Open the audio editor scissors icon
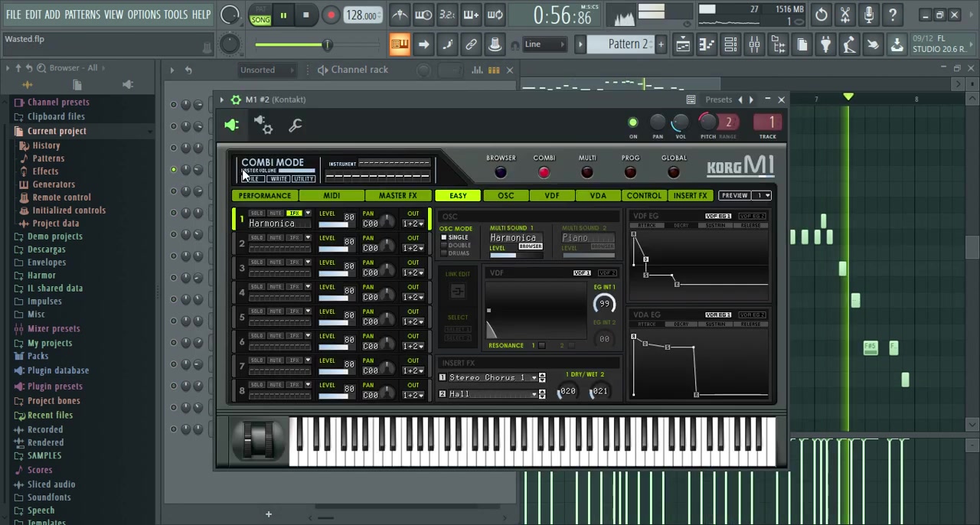980x525 pixels. pyautogui.click(x=845, y=15)
